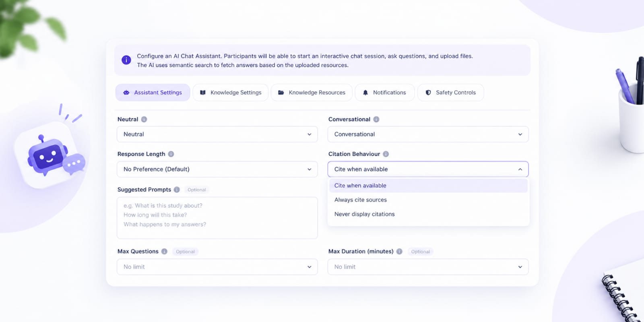Open the Response Length dropdown
The width and height of the screenshot is (644, 322).
tap(217, 169)
